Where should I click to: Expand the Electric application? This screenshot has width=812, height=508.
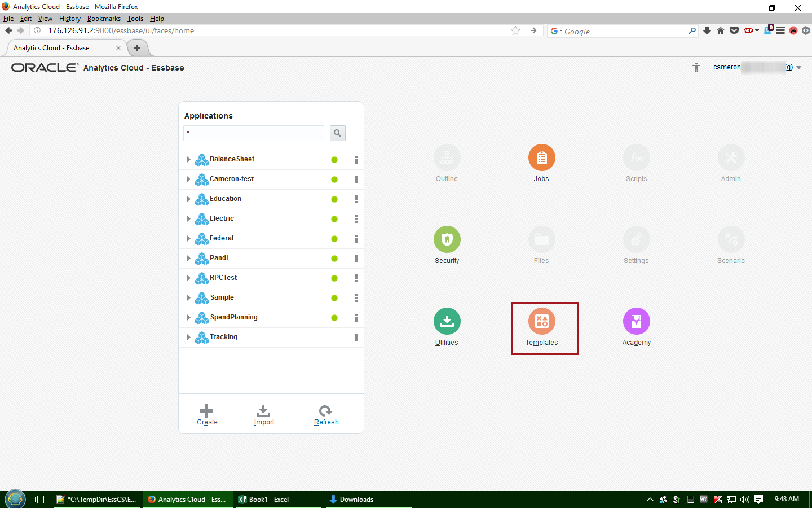(x=188, y=219)
